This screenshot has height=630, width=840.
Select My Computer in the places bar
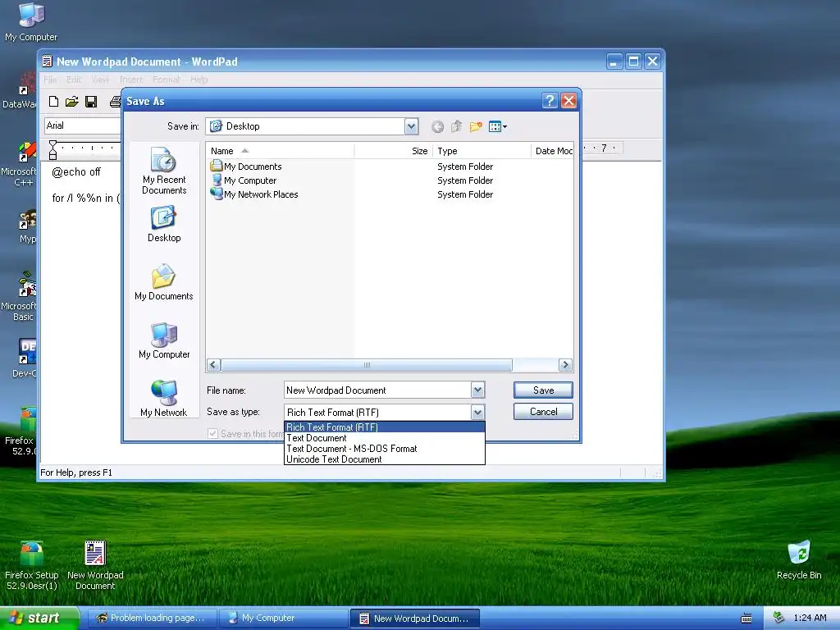[164, 340]
